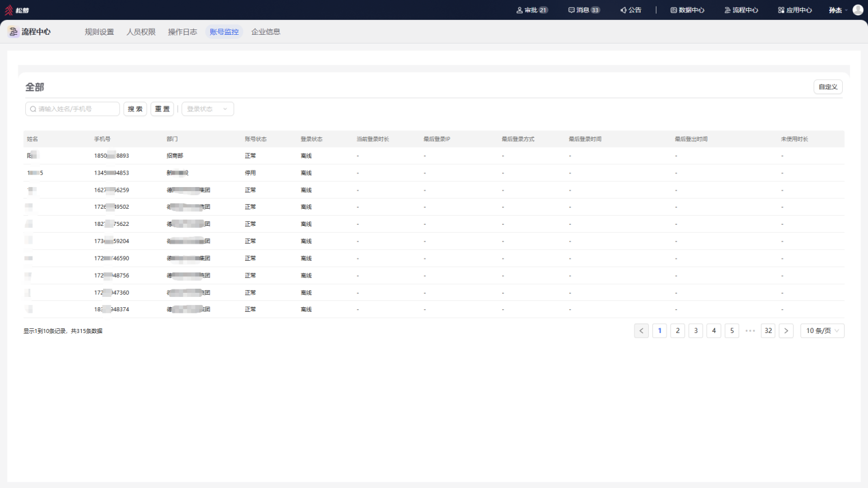Switch to the 规则设置 tab
Viewport: 868px width, 488px height.
[x=100, y=32]
